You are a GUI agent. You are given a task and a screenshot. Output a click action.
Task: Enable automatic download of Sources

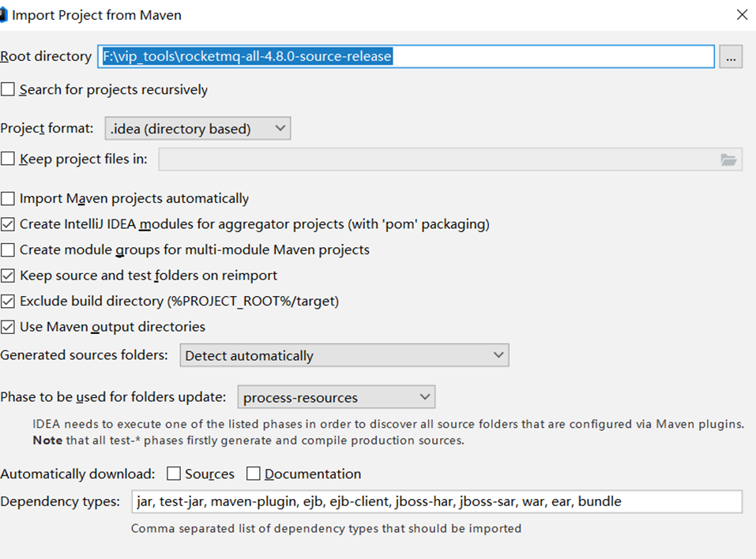[174, 474]
